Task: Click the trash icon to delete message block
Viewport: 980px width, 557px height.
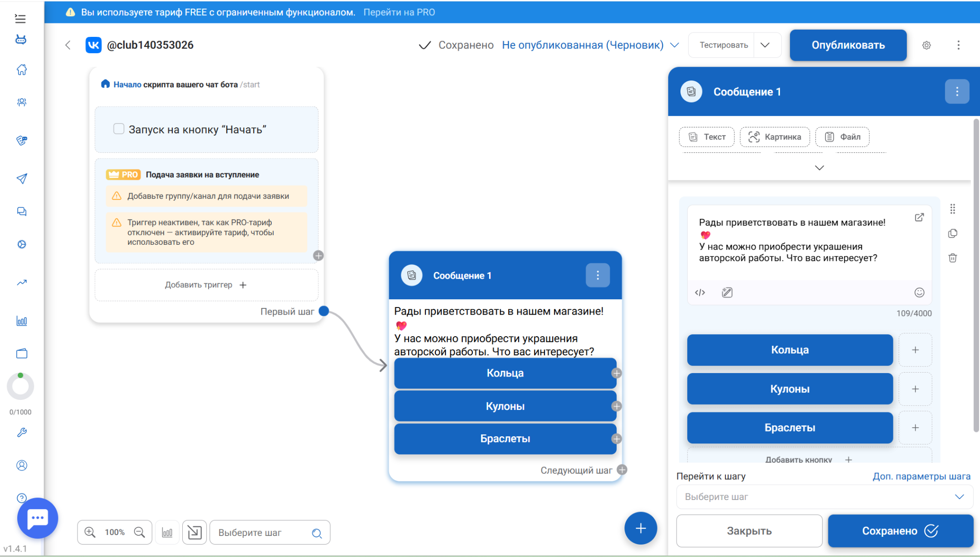Action: [x=952, y=258]
